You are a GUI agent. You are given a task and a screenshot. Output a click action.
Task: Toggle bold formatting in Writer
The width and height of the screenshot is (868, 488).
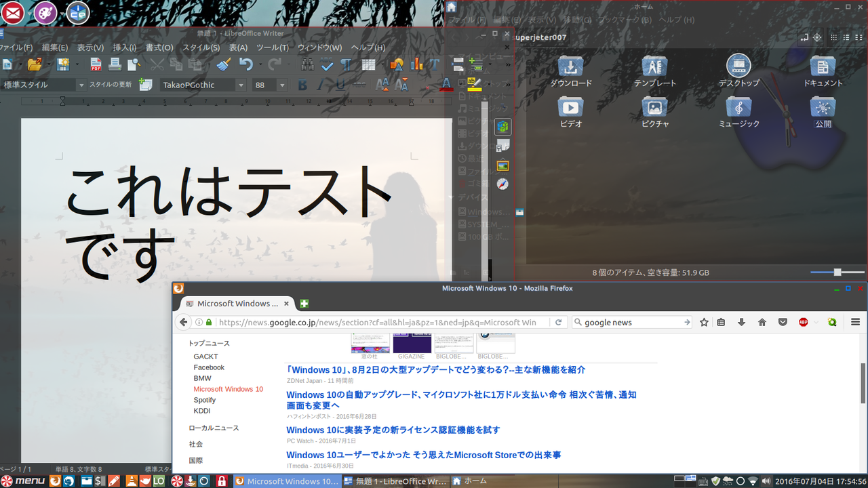pyautogui.click(x=302, y=85)
